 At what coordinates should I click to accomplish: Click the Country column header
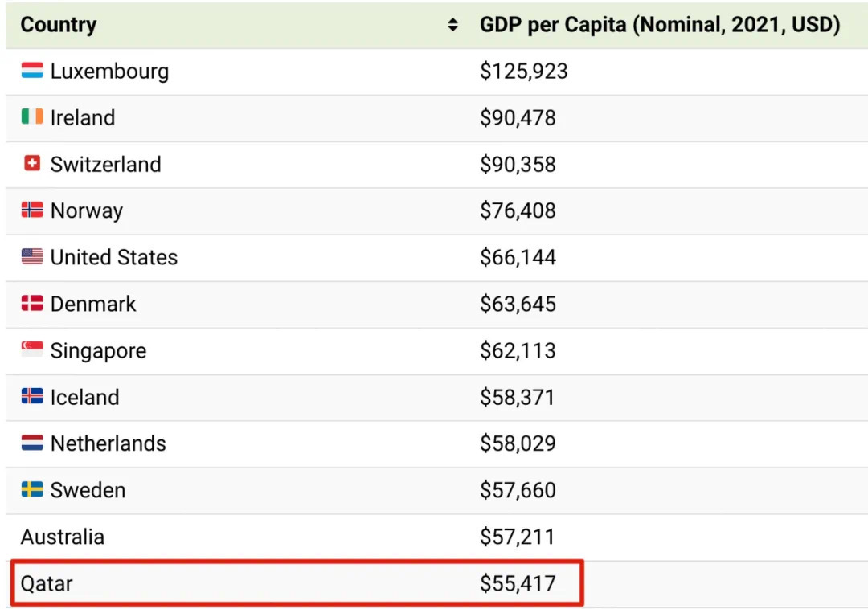(x=59, y=25)
